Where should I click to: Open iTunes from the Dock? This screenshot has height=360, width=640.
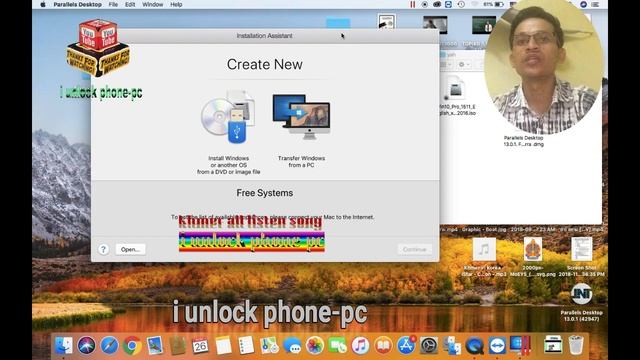point(360,346)
